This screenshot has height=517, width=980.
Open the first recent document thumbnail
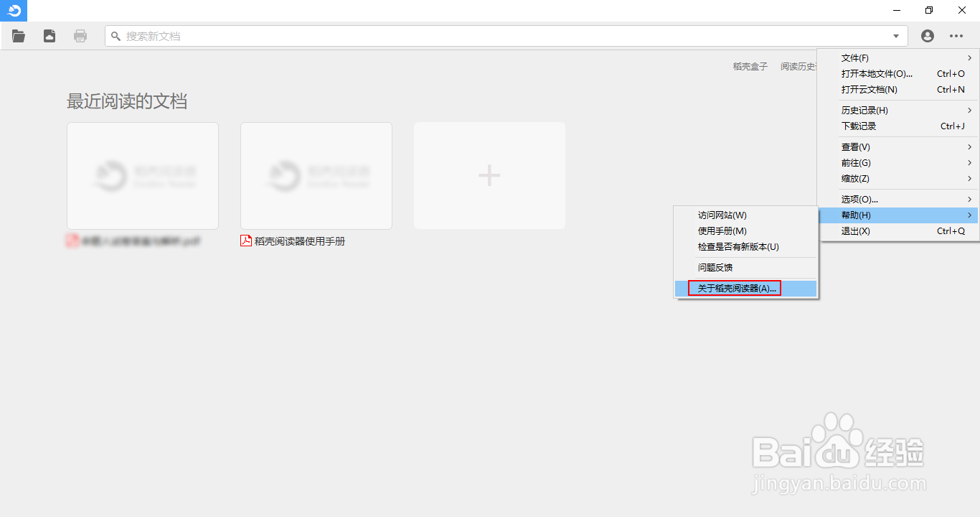pos(143,176)
